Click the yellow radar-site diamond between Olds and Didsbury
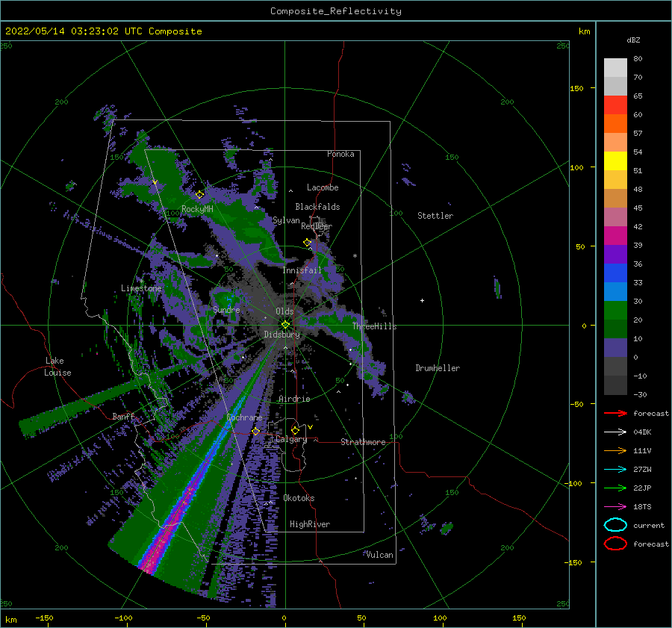 tap(285, 325)
